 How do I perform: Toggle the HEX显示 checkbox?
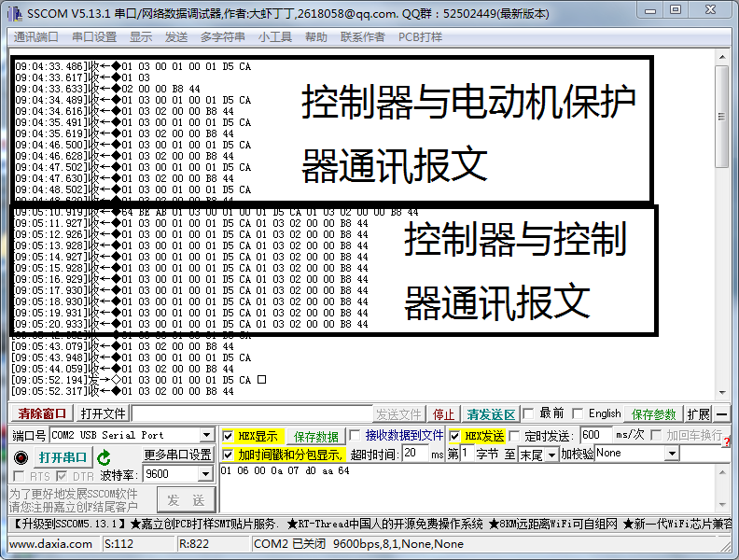point(228,436)
